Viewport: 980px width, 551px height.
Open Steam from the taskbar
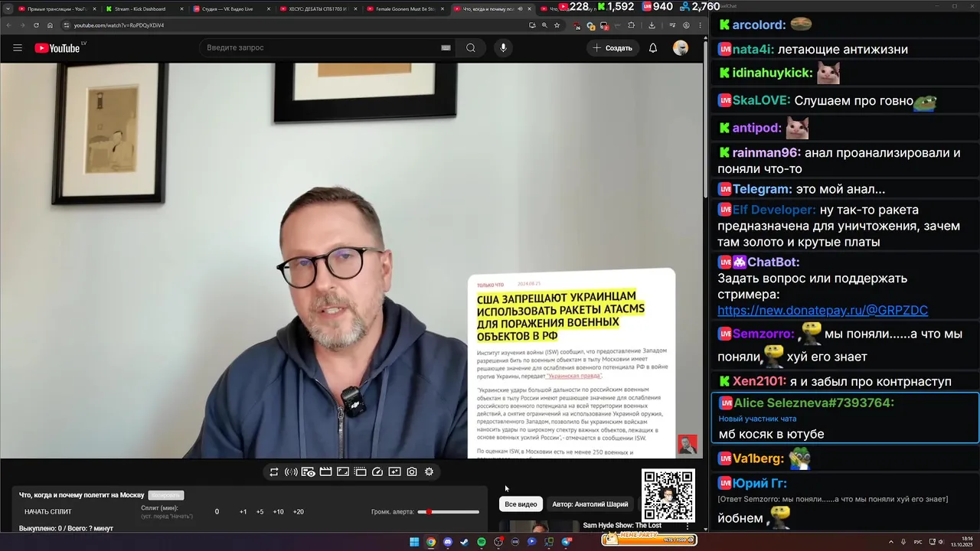coord(465,542)
